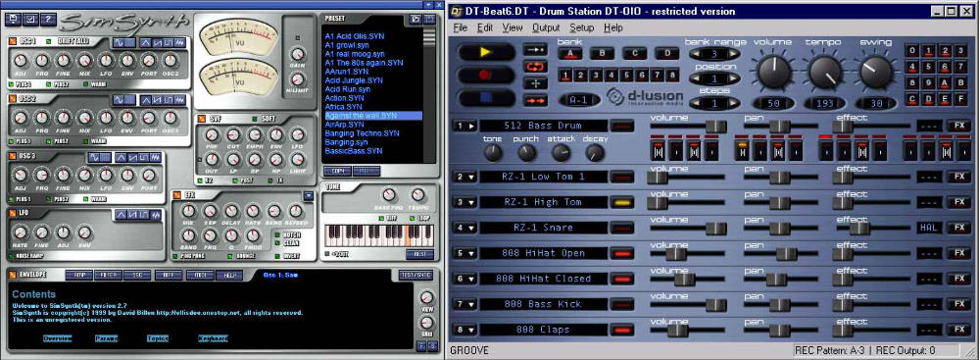This screenshot has height=360, width=980.
Task: Click the double orange arrows icon
Action: (536, 100)
